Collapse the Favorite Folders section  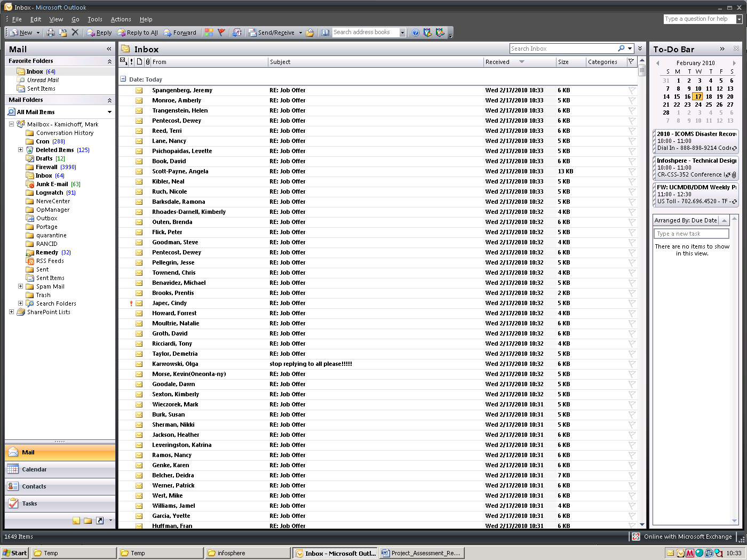coord(109,61)
